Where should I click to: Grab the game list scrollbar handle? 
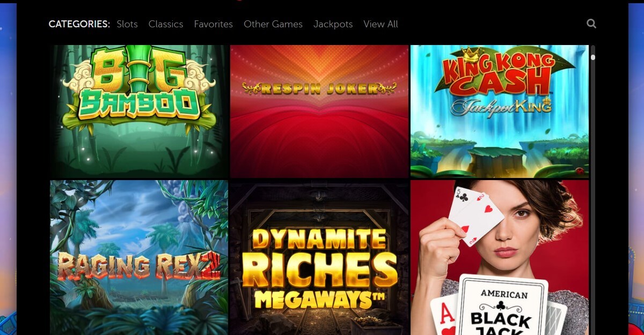click(x=593, y=57)
